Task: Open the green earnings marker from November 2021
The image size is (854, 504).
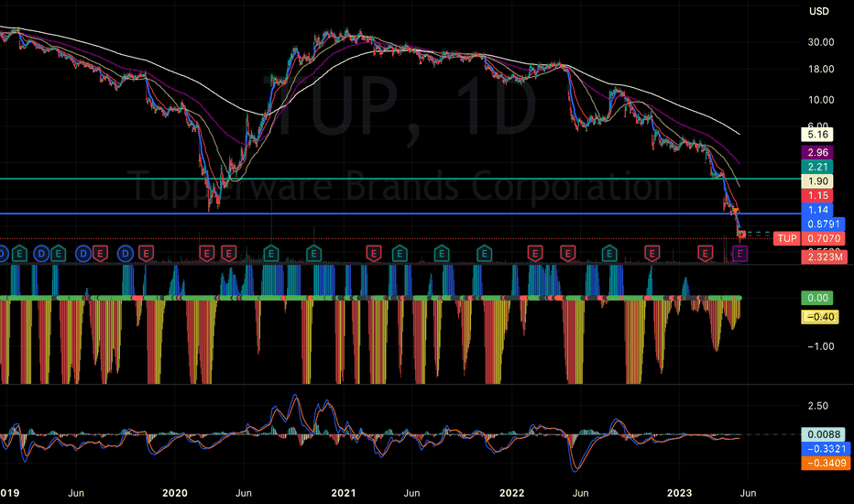Action: click(x=484, y=253)
